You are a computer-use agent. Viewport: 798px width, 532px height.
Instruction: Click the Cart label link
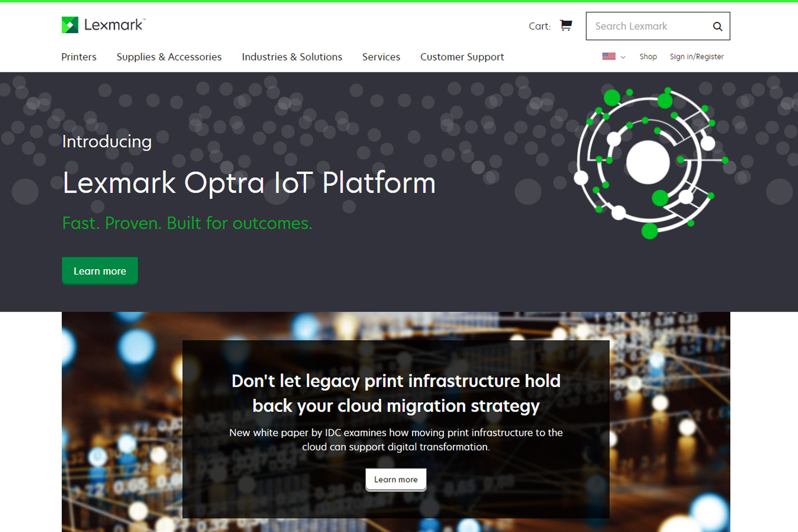[x=539, y=26]
